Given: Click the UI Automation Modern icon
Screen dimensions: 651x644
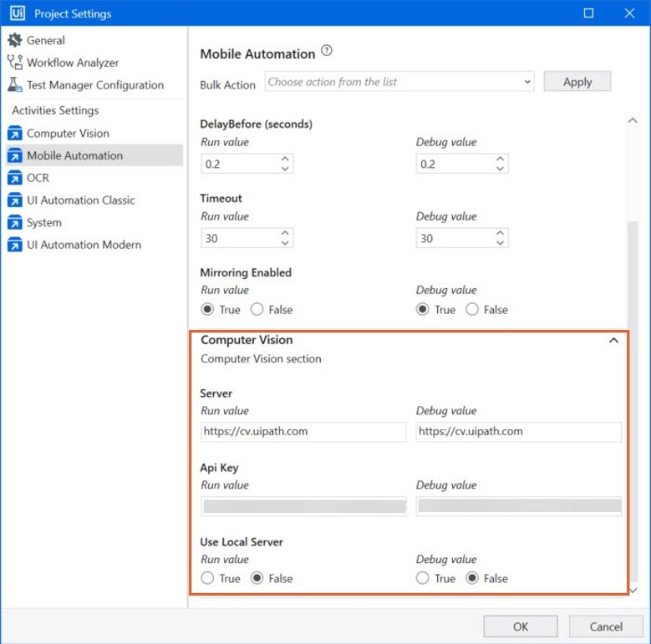Looking at the screenshot, I should coord(15,245).
